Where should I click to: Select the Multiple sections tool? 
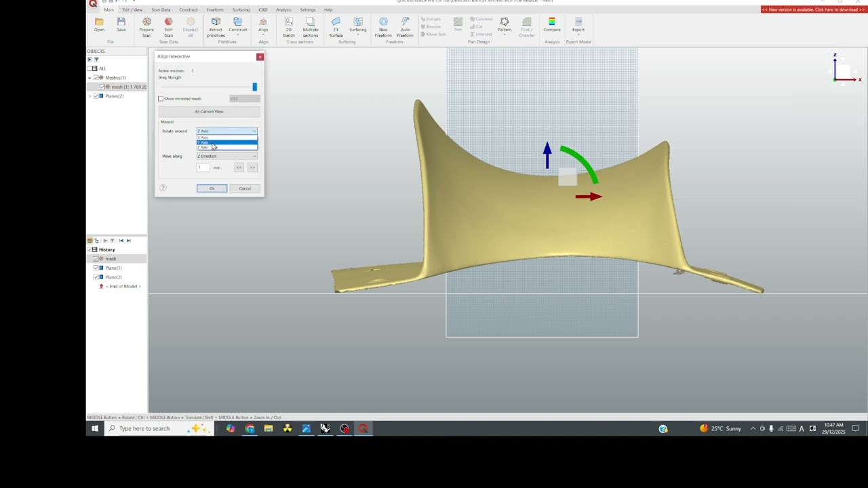(x=311, y=27)
